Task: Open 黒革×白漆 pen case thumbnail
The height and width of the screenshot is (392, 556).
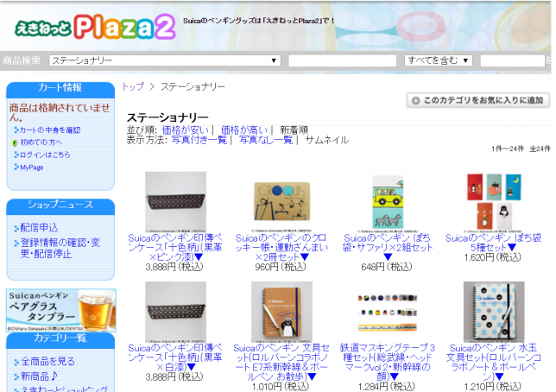Action: 175,313
